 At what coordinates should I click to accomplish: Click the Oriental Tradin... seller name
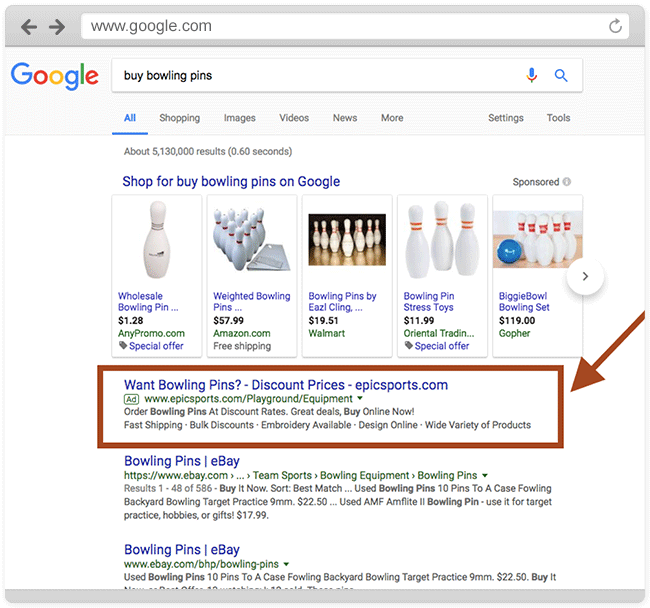[439, 334]
